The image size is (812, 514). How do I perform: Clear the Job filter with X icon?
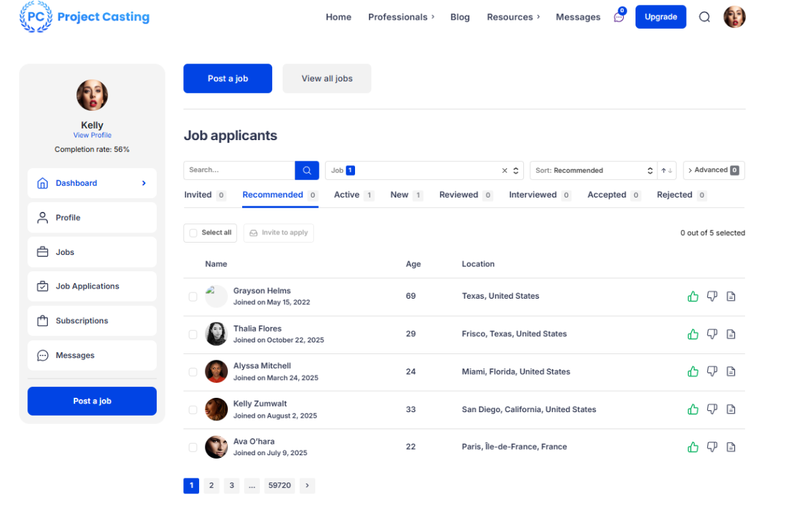tap(505, 170)
